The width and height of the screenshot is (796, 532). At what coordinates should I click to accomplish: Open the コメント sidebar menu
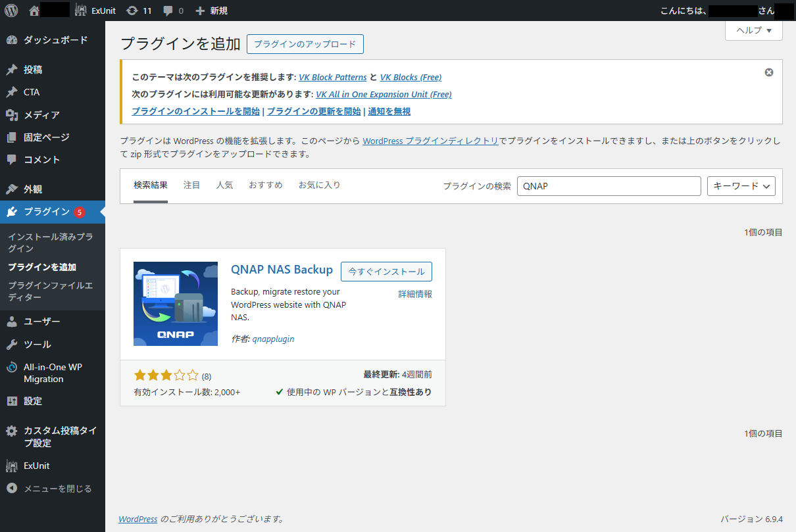(x=53, y=160)
